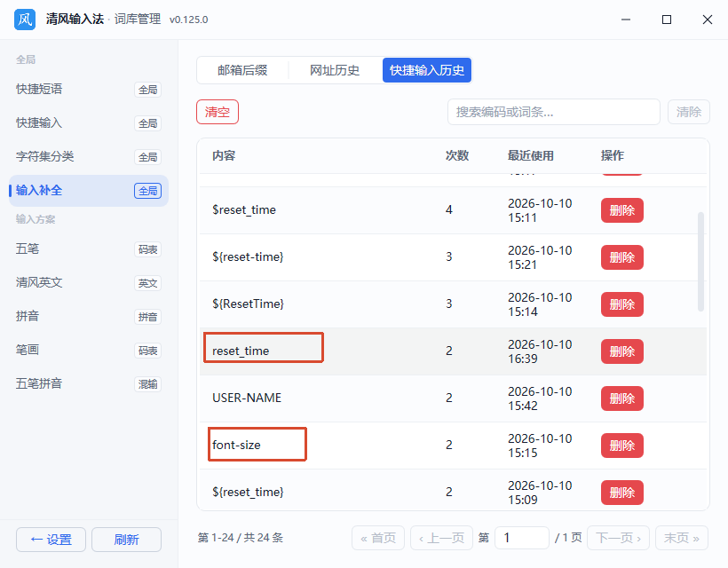Screen dimensions: 728x568
Task: Select the 快捷输入历史 tab
Action: [x=427, y=70]
